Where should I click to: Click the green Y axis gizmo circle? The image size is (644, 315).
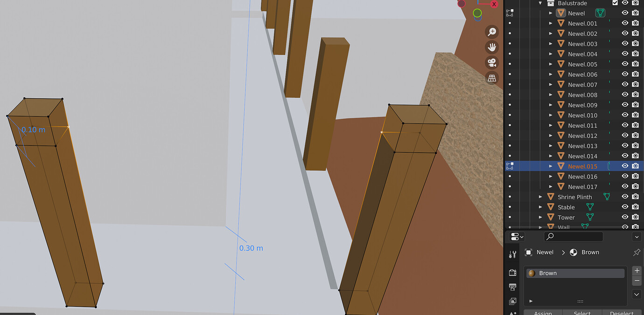coord(477,13)
